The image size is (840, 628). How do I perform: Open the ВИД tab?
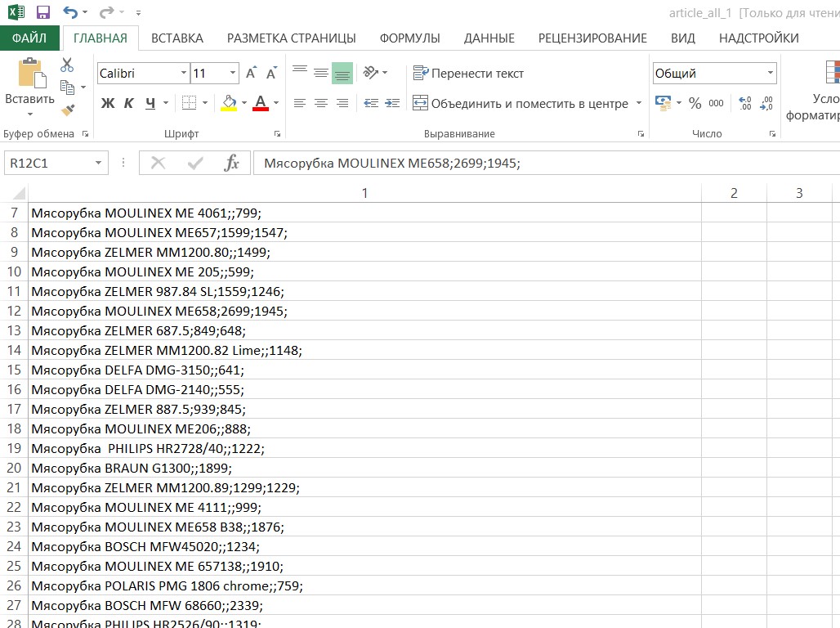[x=683, y=38]
